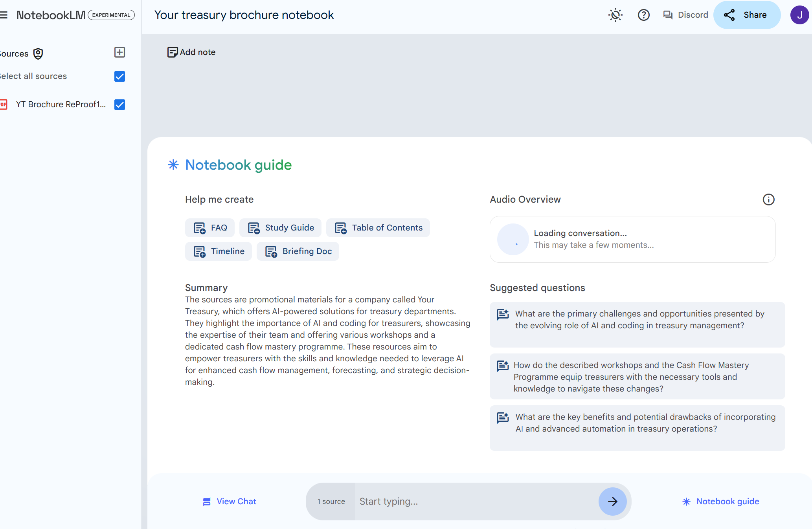Click the Audio Overview info icon

769,200
